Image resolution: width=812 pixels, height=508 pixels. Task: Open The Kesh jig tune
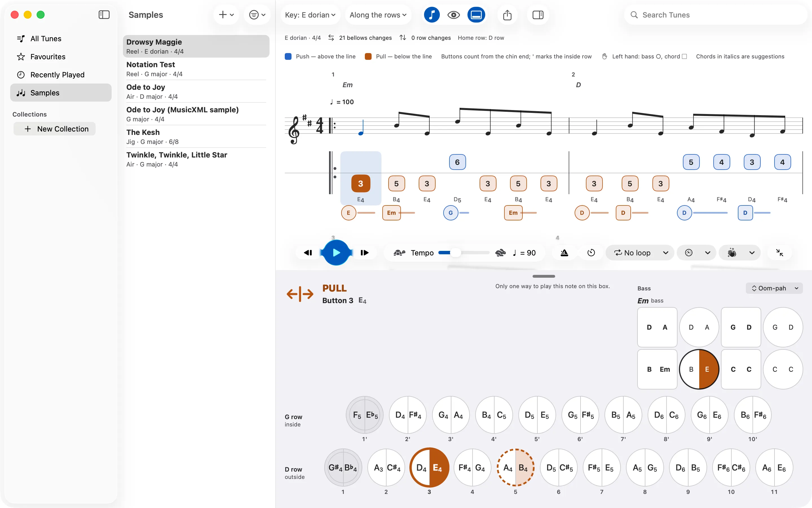pyautogui.click(x=196, y=137)
